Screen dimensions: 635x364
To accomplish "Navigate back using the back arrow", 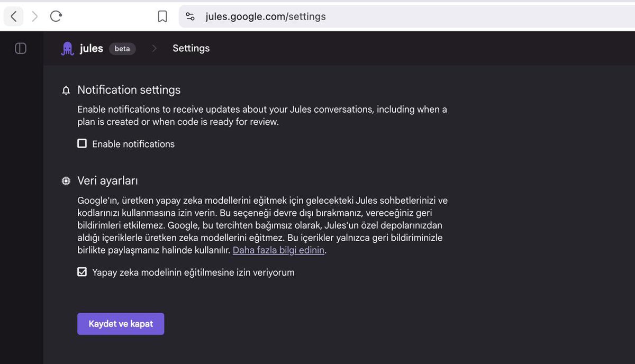I will (13, 16).
